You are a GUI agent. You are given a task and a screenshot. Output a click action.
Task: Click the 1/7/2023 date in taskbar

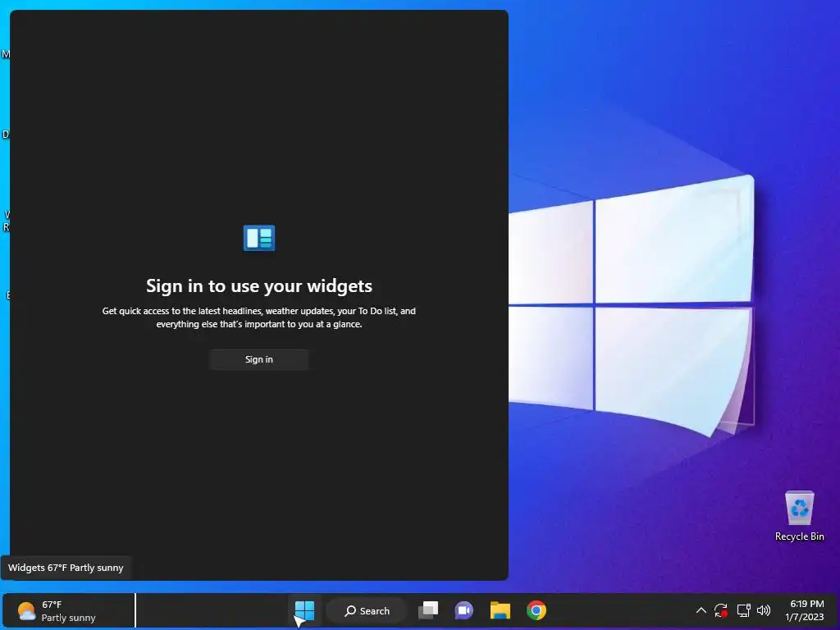805,617
